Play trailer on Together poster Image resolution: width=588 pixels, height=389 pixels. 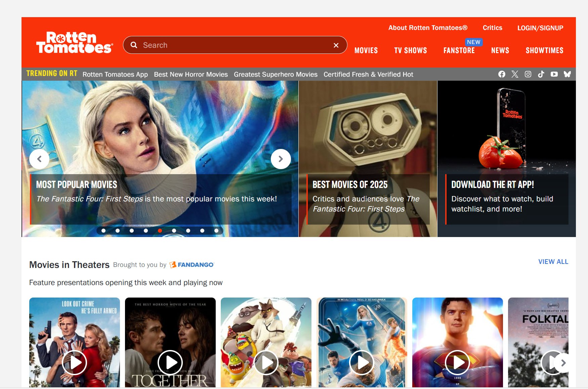pyautogui.click(x=170, y=363)
